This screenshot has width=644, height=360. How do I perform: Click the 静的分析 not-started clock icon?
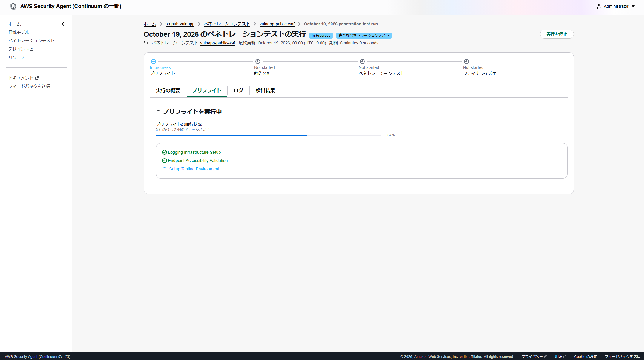(258, 61)
